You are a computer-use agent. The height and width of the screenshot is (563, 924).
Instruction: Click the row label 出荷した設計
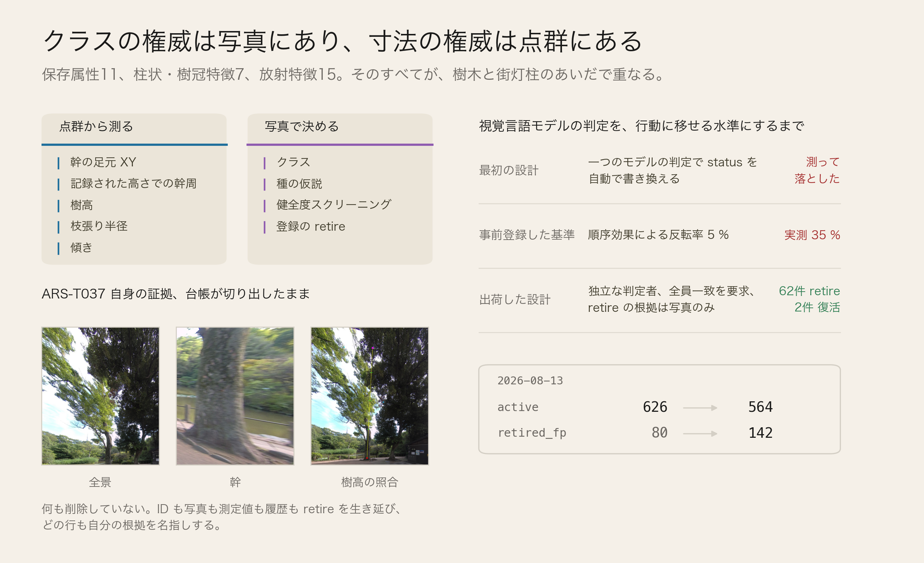(514, 300)
